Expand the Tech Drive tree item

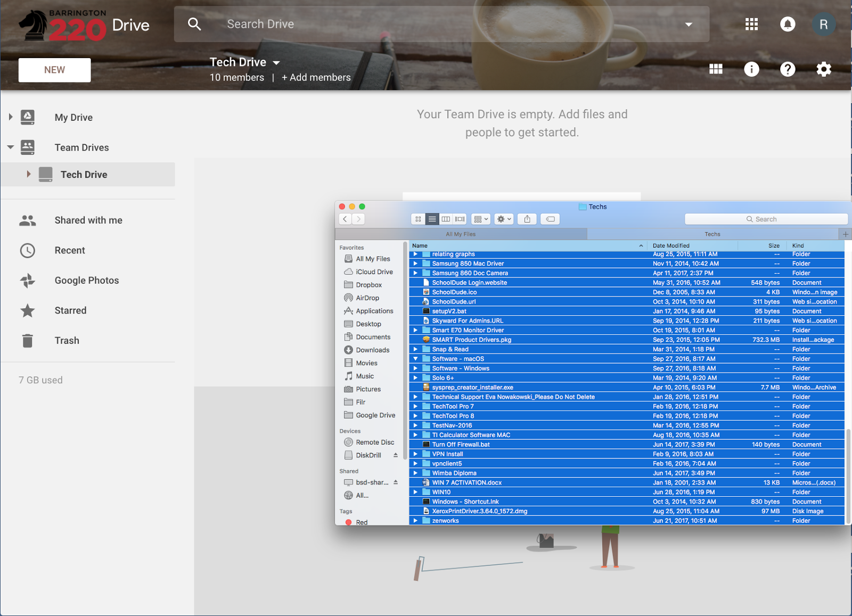(29, 174)
